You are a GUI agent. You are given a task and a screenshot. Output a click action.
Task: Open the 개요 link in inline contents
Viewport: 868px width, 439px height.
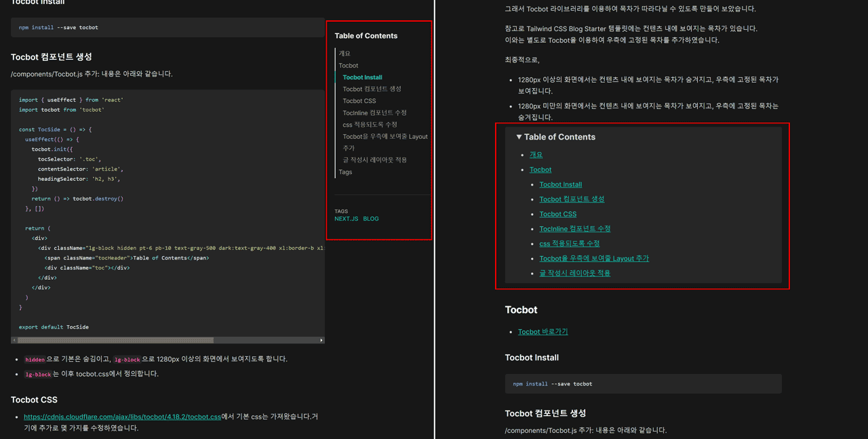(536, 154)
